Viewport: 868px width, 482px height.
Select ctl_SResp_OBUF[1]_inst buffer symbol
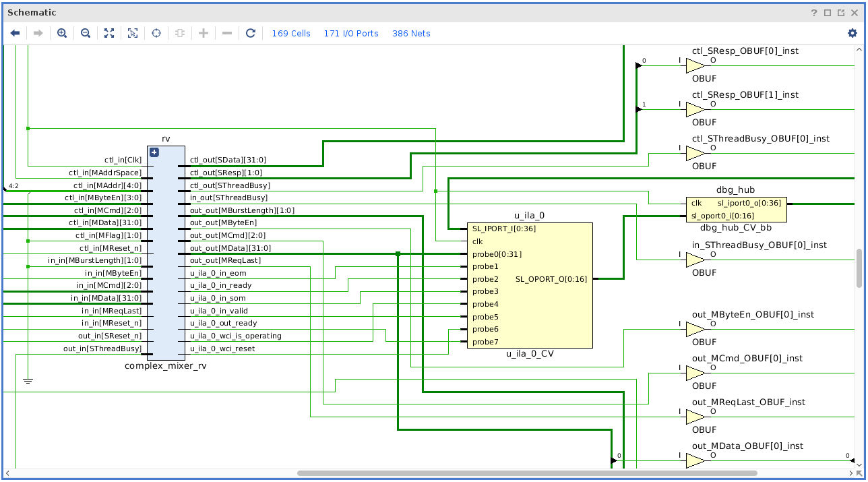(695, 109)
